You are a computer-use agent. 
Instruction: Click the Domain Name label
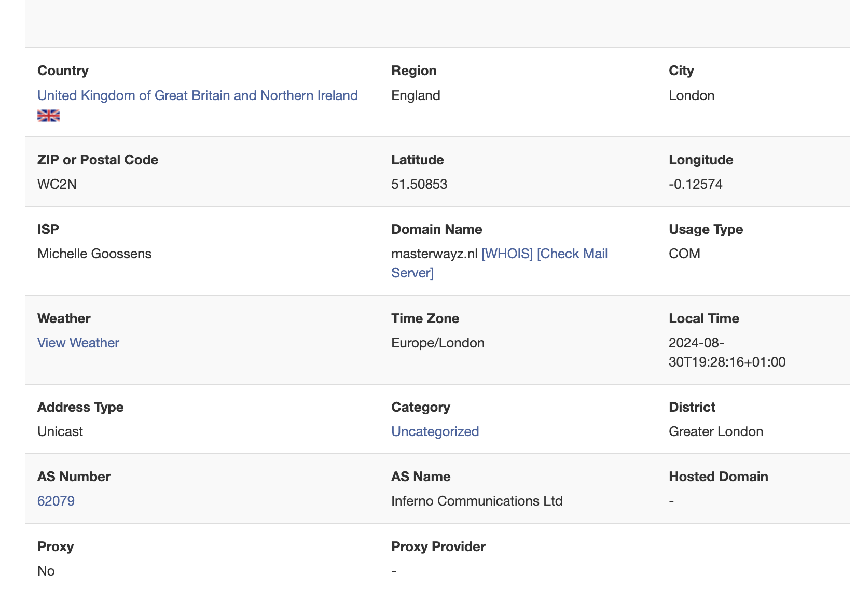(437, 229)
